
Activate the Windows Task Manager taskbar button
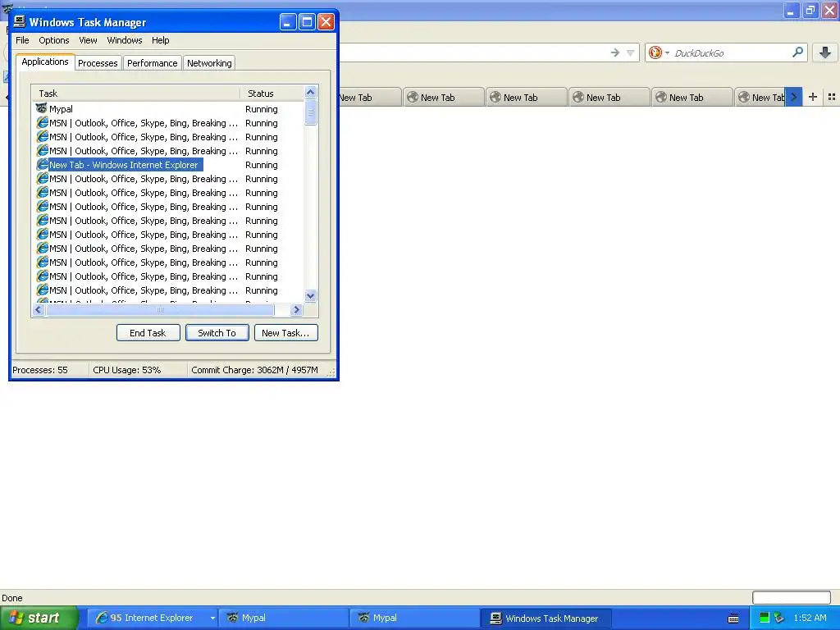pos(546,618)
